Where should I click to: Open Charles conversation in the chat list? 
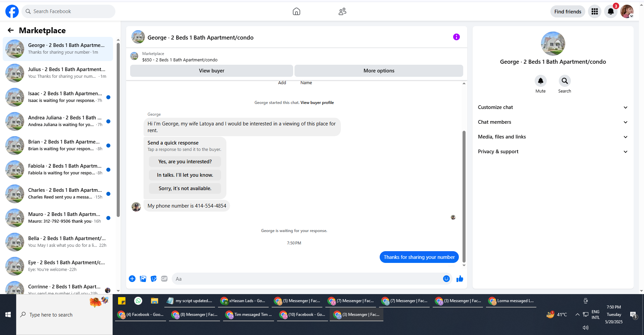(58, 194)
